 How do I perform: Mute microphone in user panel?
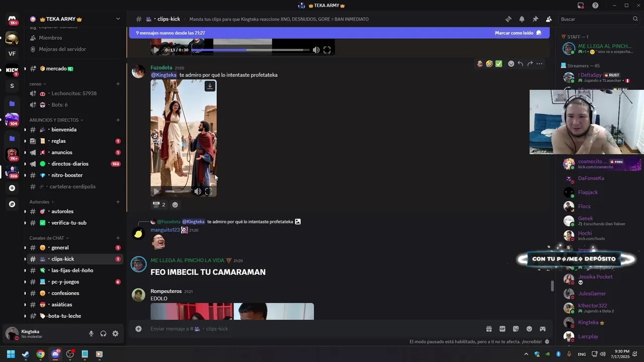point(91,333)
